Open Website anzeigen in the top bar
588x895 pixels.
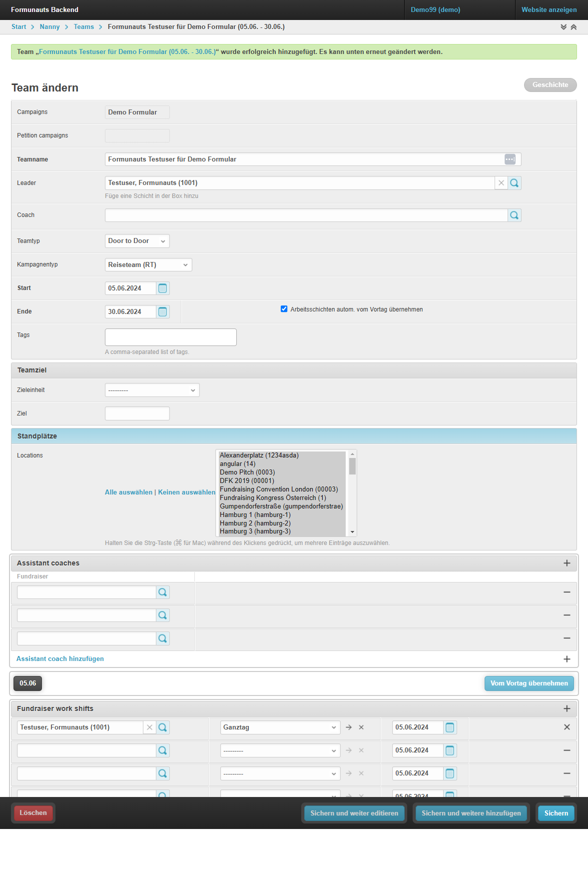click(x=549, y=10)
